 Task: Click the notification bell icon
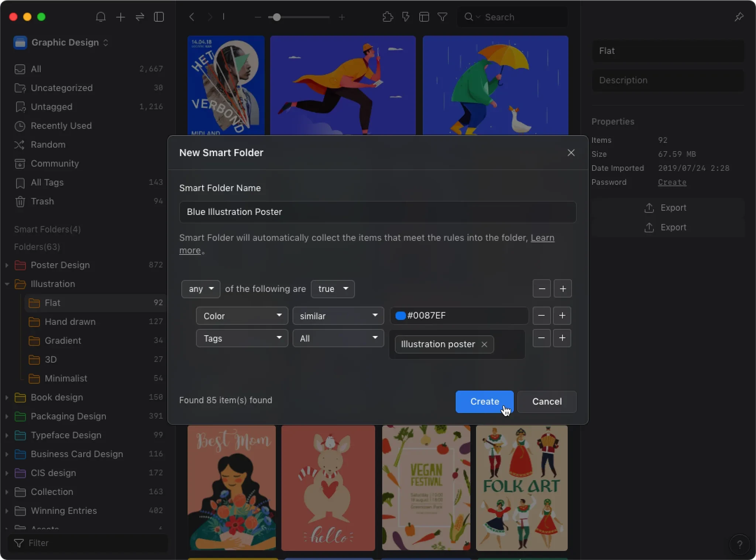101,17
